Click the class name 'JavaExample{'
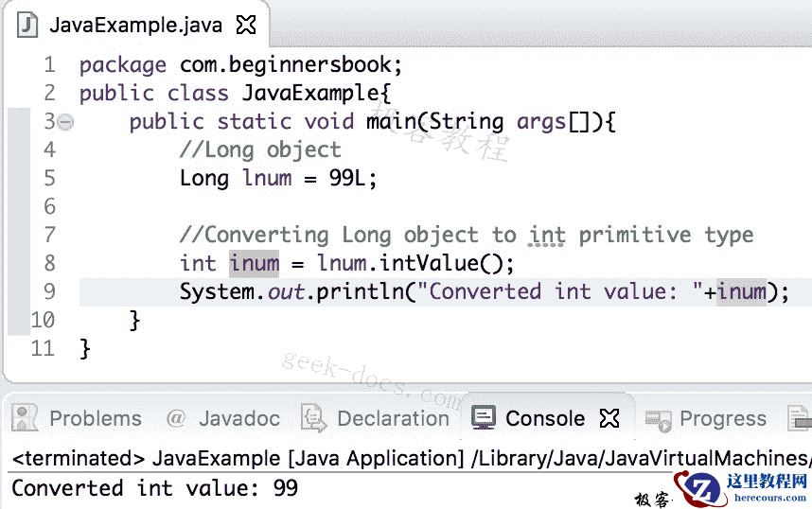Image resolution: width=812 pixels, height=509 pixels. 316,94
